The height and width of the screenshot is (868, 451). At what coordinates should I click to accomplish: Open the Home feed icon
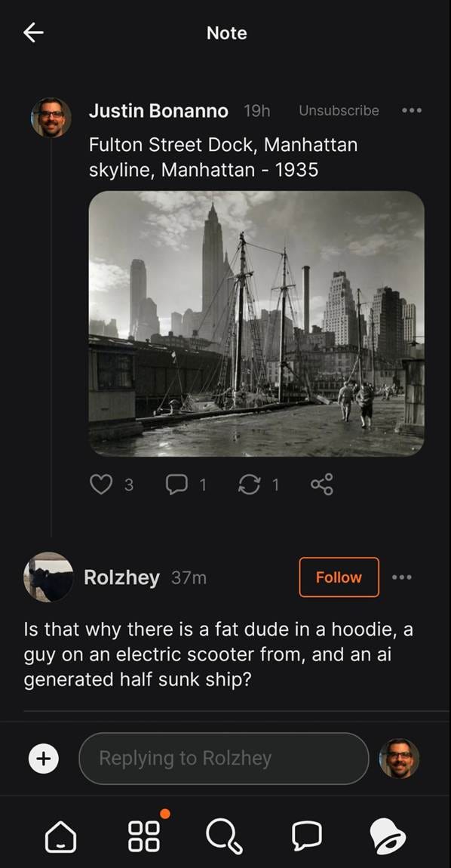point(61,836)
